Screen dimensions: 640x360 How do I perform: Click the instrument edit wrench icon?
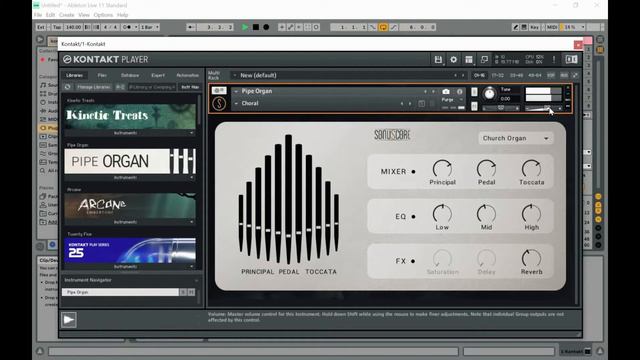tap(219, 90)
